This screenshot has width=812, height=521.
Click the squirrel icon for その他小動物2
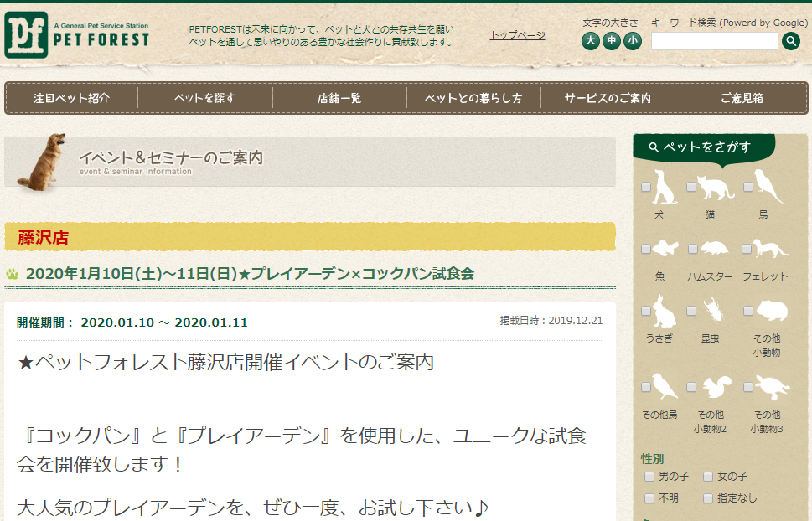point(716,387)
